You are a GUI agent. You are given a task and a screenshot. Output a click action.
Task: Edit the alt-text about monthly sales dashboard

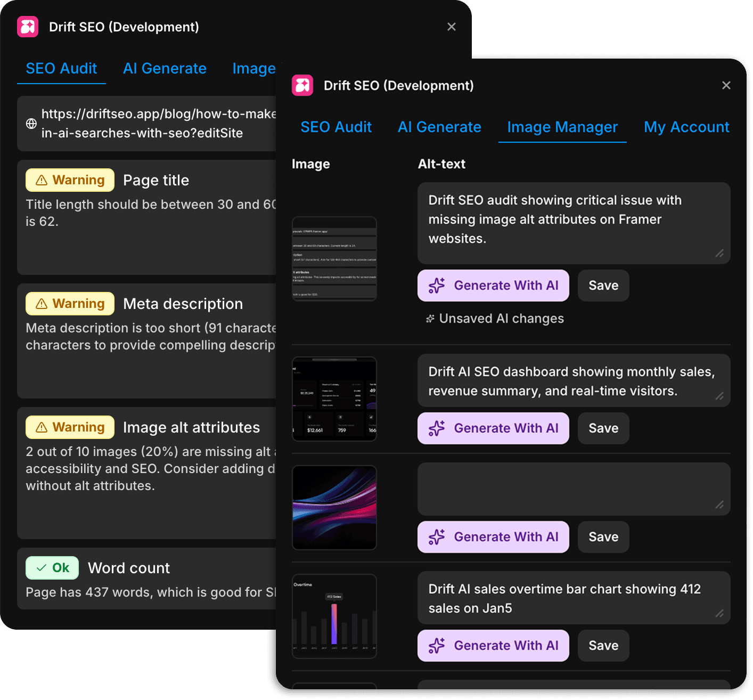[574, 380]
